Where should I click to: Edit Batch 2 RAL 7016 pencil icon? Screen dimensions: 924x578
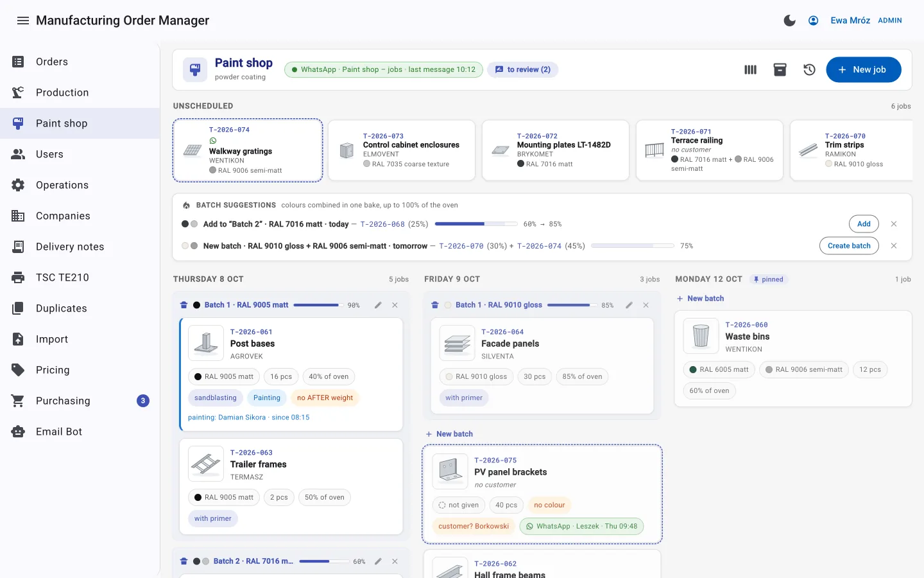(378, 561)
